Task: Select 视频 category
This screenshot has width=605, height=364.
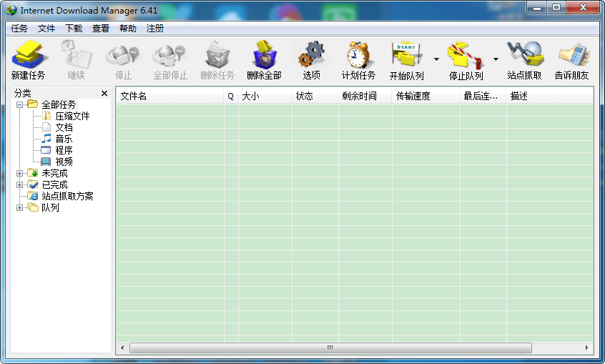Action: (64, 162)
